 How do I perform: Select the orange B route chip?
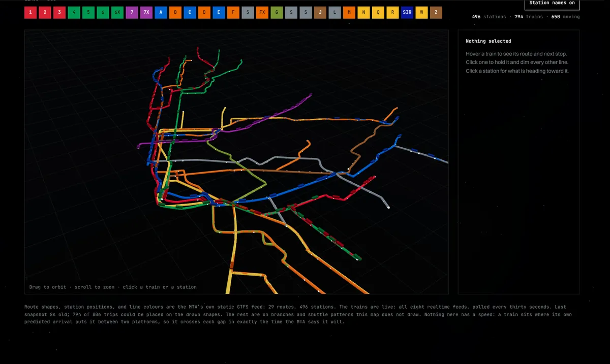point(175,13)
